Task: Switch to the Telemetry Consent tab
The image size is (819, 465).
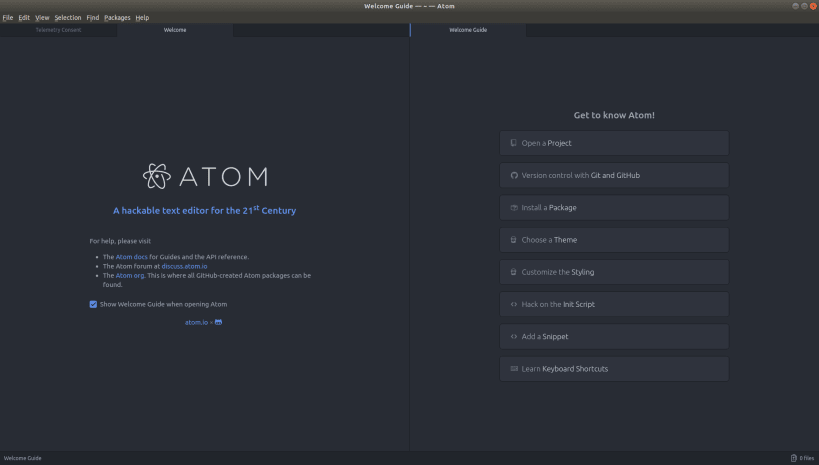Action: pyautogui.click(x=58, y=30)
